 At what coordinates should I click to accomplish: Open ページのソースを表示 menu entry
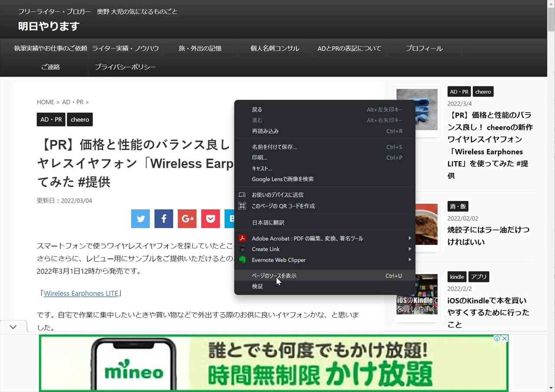(x=325, y=275)
